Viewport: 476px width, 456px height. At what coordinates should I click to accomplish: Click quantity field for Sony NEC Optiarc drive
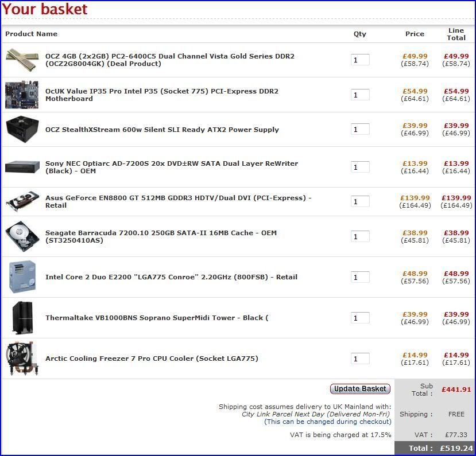[x=360, y=167]
